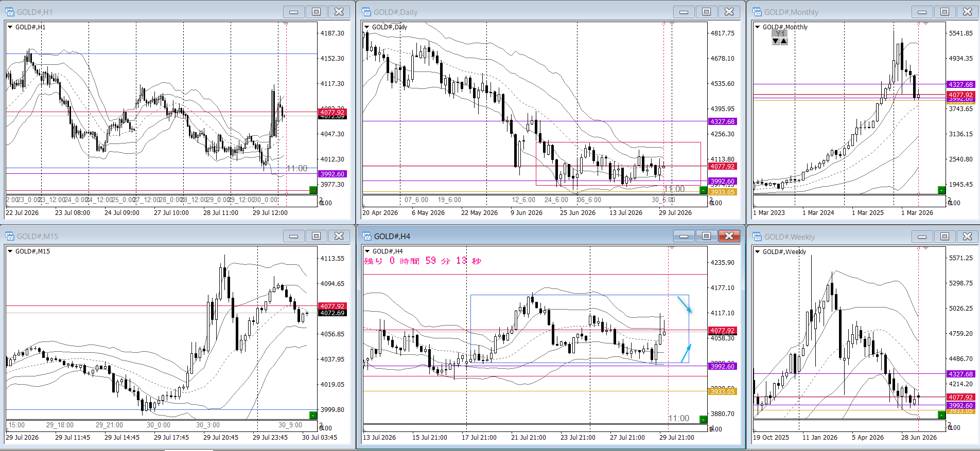980x451 pixels.
Task: Click the green square indicator in Monthly chart
Action: (x=941, y=190)
